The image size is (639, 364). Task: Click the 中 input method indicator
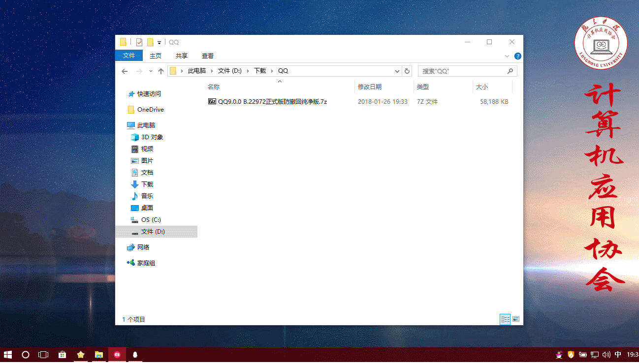tap(618, 355)
